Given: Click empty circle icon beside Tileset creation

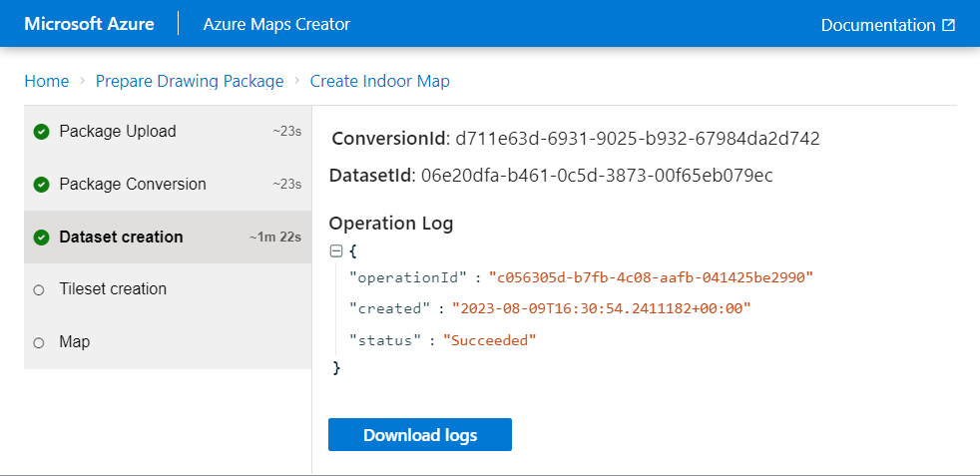Looking at the screenshot, I should [x=39, y=289].
